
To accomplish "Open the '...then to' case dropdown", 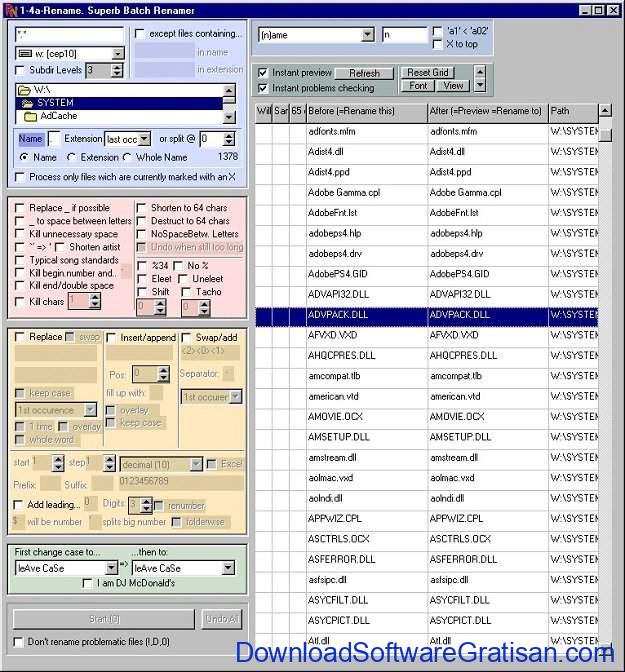I will [x=228, y=568].
